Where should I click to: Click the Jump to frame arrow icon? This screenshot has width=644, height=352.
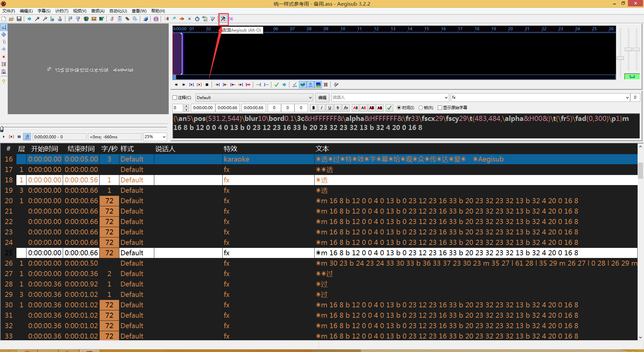[30, 19]
